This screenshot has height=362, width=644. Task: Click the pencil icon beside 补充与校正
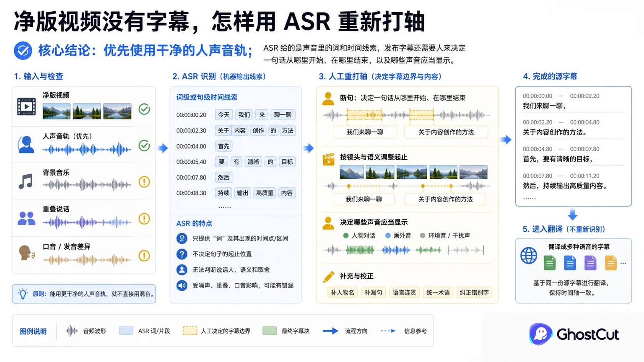329,277
